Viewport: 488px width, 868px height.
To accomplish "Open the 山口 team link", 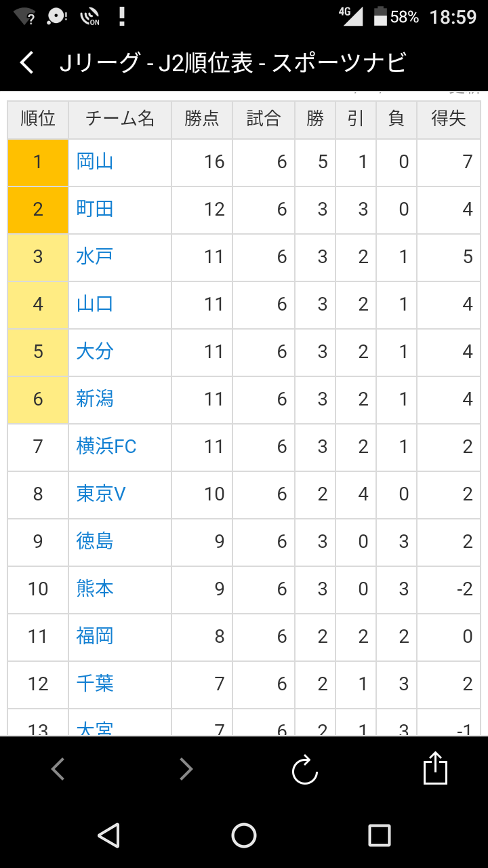I will point(95,304).
